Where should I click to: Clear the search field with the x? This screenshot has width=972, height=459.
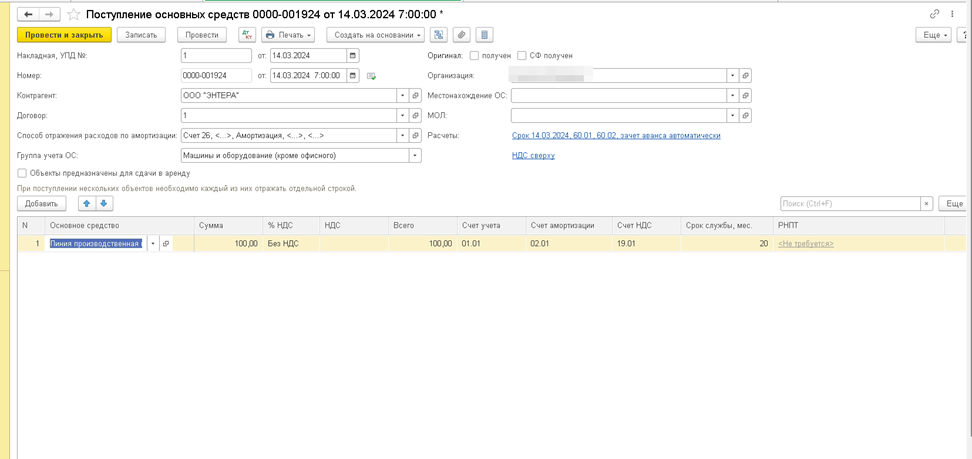click(x=927, y=203)
